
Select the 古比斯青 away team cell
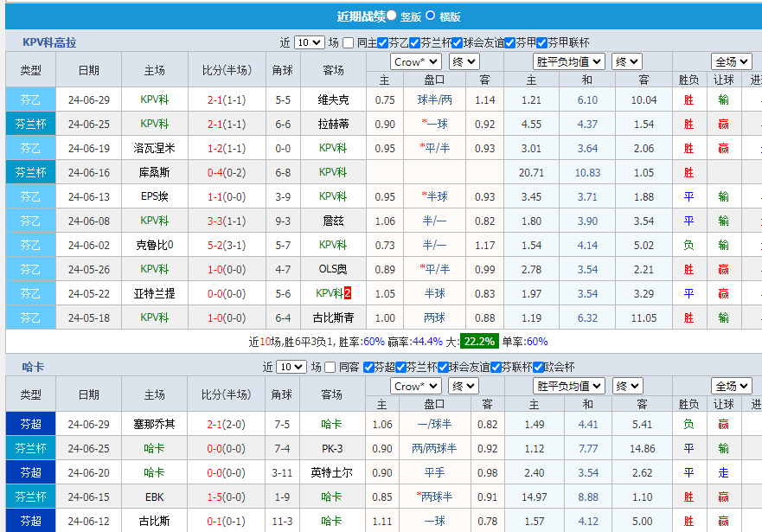click(x=333, y=317)
